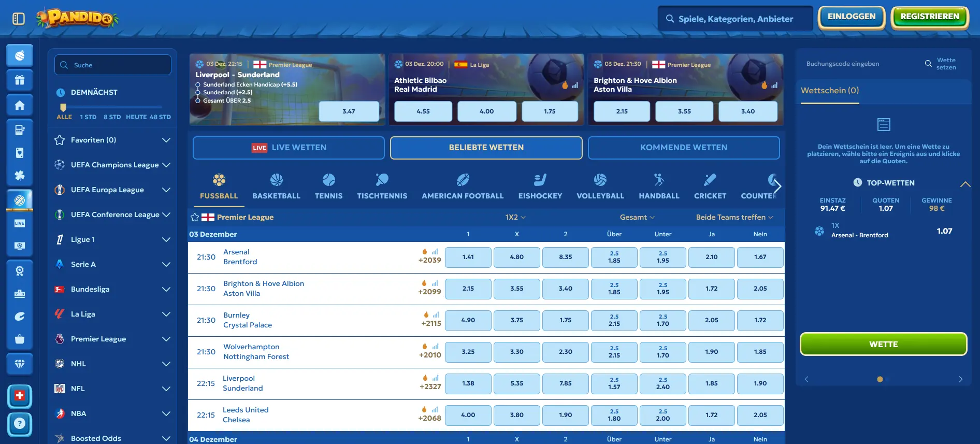Favorite the Premier League with star icon

(x=195, y=217)
